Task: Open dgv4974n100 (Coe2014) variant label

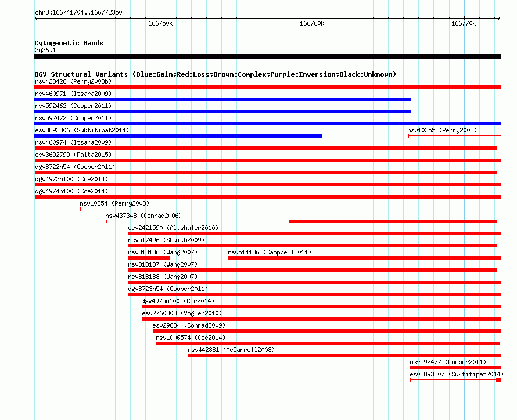Action: click(x=71, y=191)
